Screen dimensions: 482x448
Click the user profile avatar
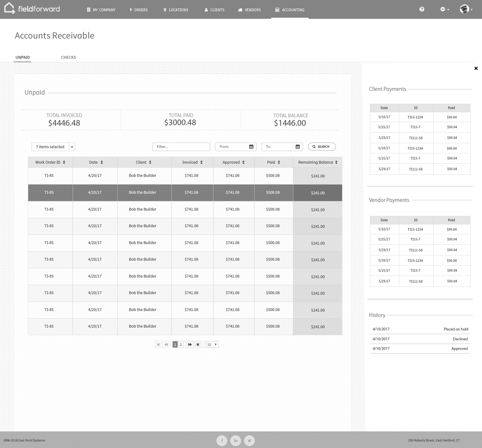point(465,9)
